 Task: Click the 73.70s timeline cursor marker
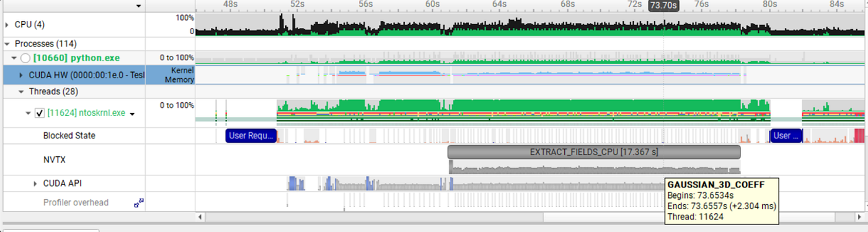click(x=663, y=5)
